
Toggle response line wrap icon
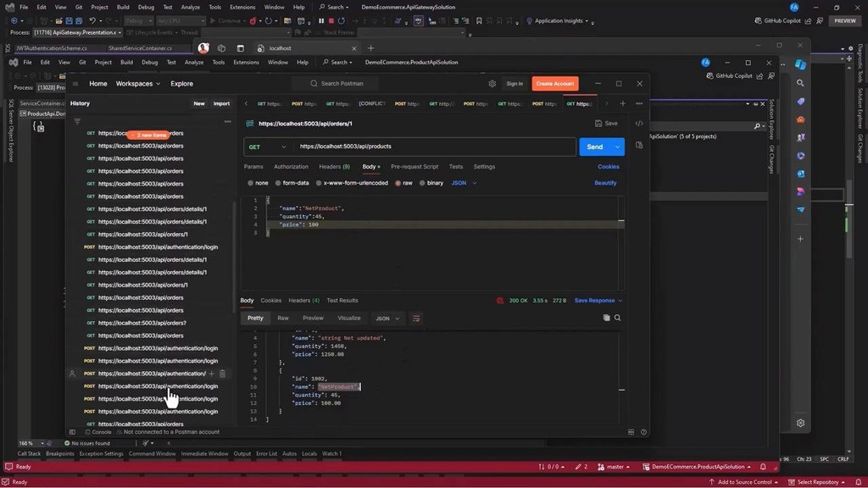coord(416,319)
